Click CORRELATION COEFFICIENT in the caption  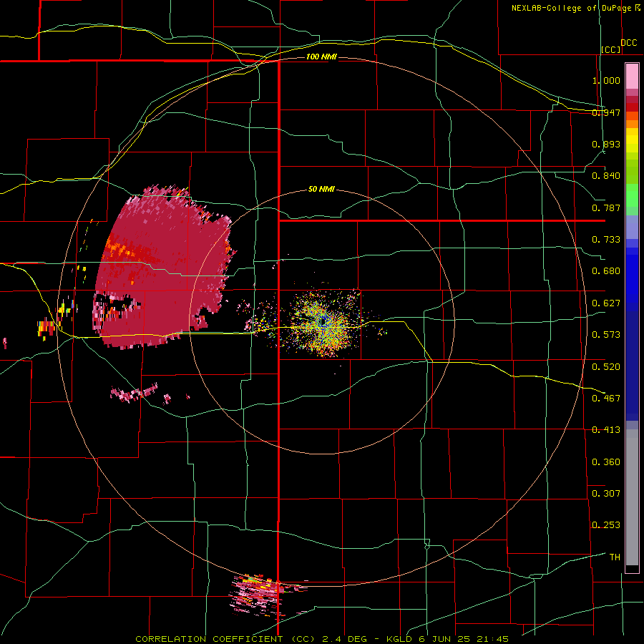click(x=209, y=639)
